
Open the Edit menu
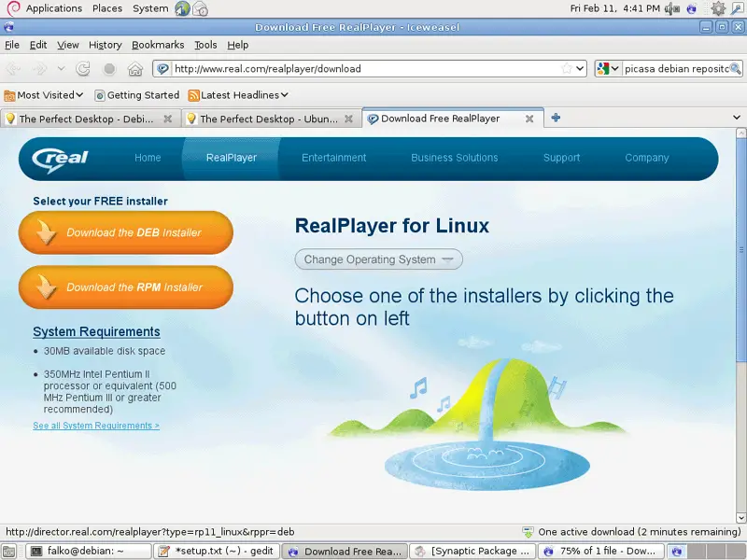pyautogui.click(x=38, y=45)
